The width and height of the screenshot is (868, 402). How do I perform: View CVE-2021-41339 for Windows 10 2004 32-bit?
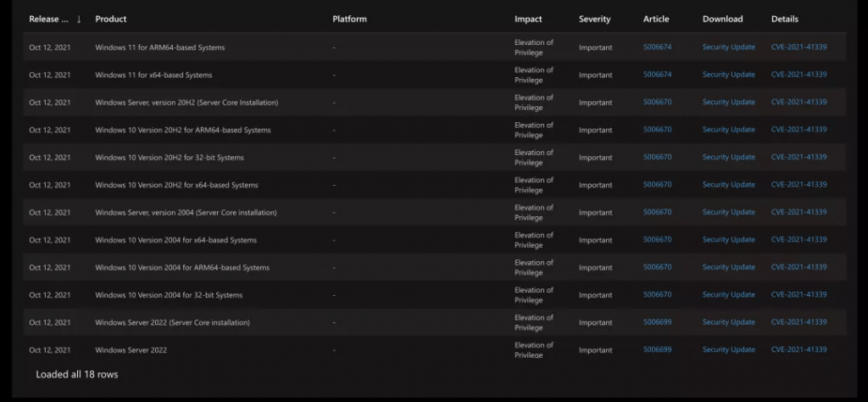[798, 294]
